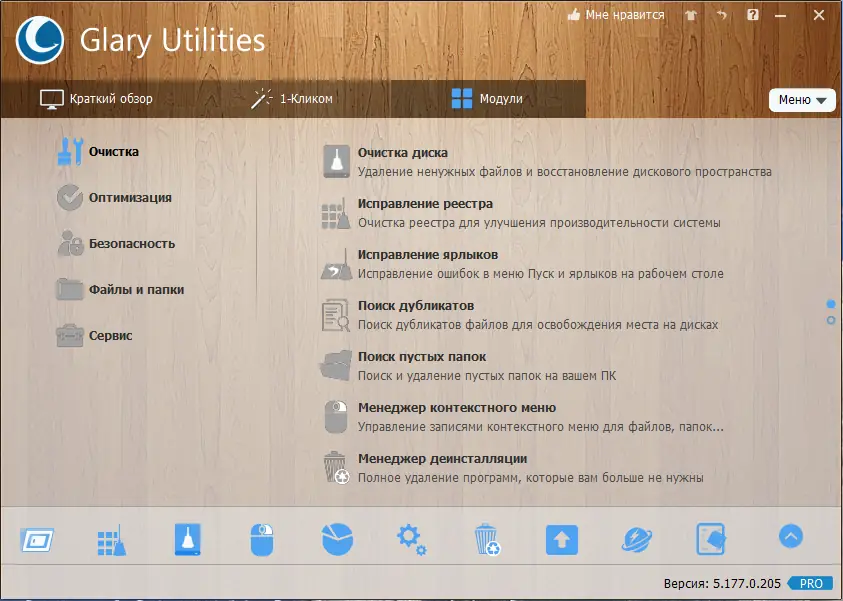Open help via the question mark icon
843x601 pixels.
pyautogui.click(x=753, y=15)
